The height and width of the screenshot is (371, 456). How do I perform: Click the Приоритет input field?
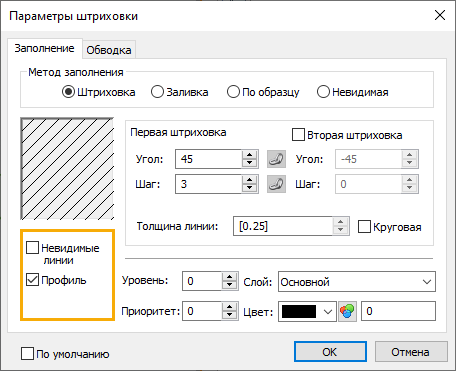(x=202, y=311)
